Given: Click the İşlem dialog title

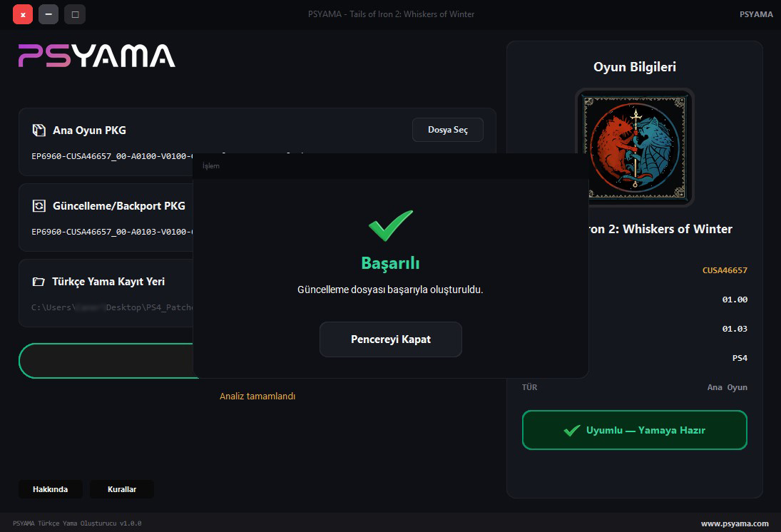Looking at the screenshot, I should (210, 166).
